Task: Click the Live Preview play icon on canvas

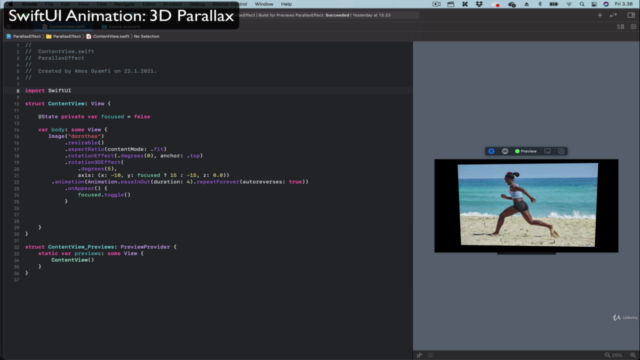Action: (491, 151)
